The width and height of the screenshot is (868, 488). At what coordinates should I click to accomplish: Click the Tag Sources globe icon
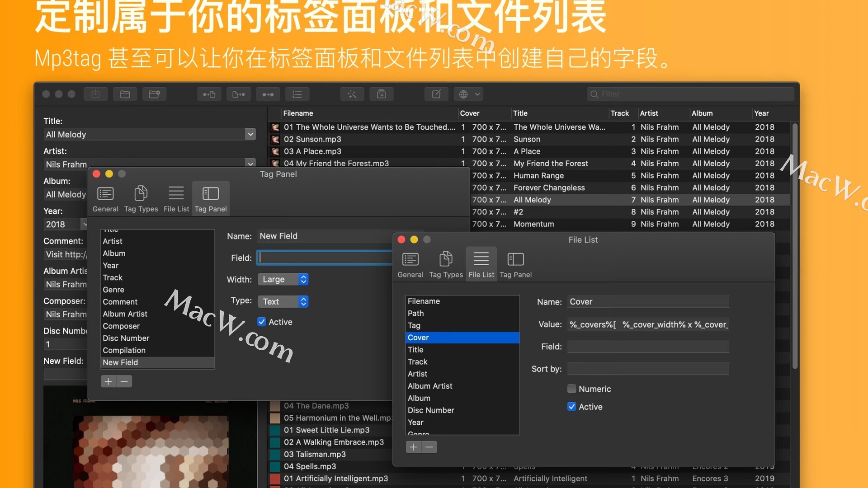tap(463, 94)
